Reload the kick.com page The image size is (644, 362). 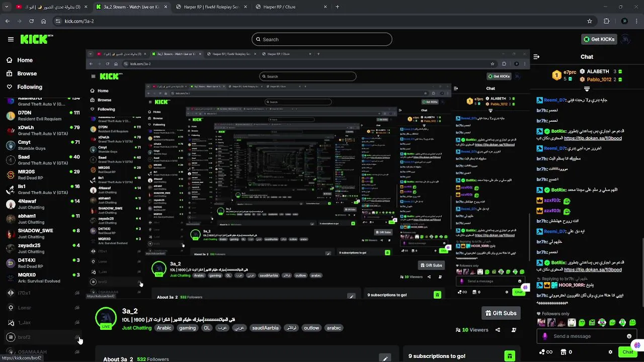point(31,21)
